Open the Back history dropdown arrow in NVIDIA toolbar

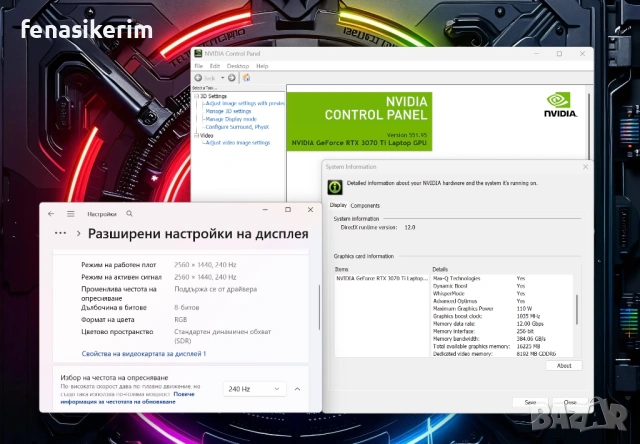click(222, 78)
